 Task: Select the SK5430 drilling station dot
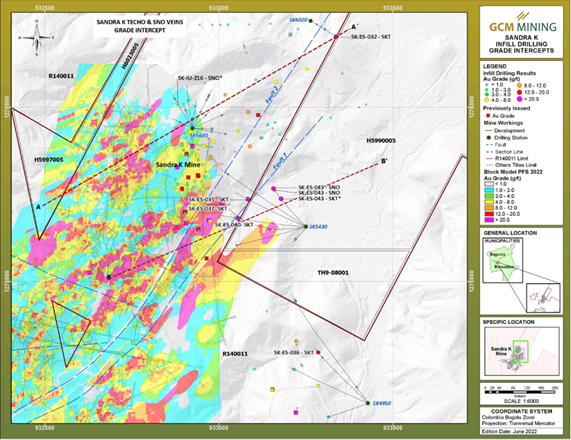[x=306, y=227]
